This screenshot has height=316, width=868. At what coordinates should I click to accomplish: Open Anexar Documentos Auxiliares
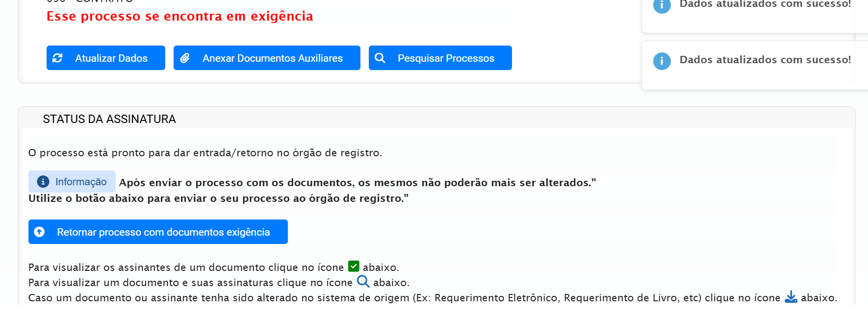pos(272,58)
